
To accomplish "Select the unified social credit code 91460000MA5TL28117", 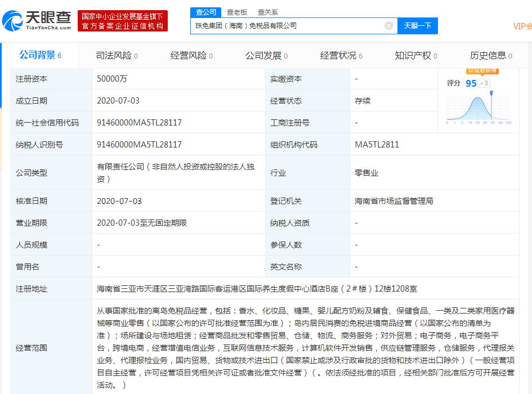I will [139, 123].
